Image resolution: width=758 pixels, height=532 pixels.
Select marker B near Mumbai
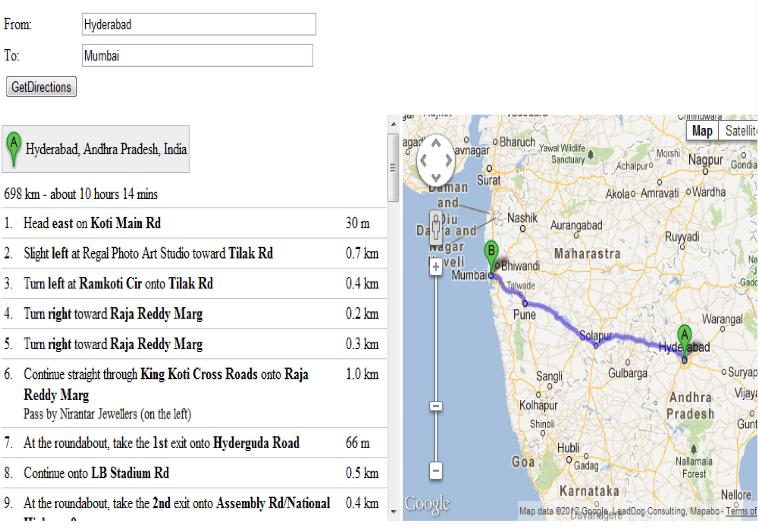click(491, 249)
